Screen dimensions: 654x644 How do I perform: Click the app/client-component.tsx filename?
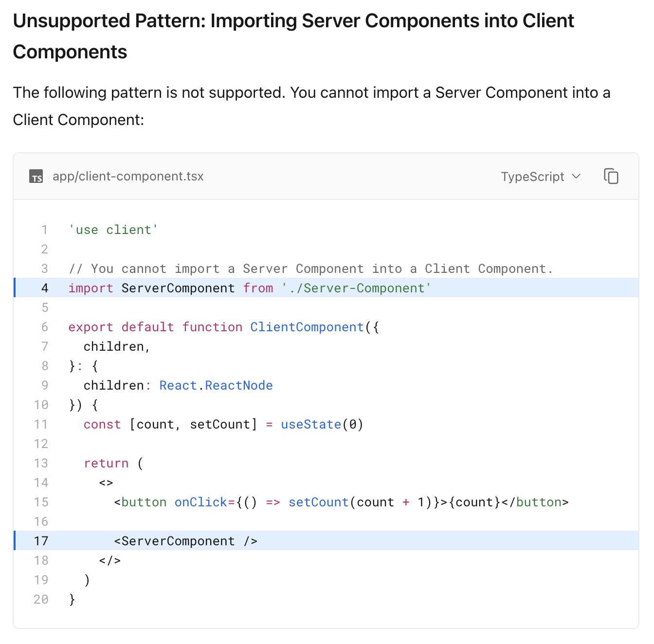128,176
